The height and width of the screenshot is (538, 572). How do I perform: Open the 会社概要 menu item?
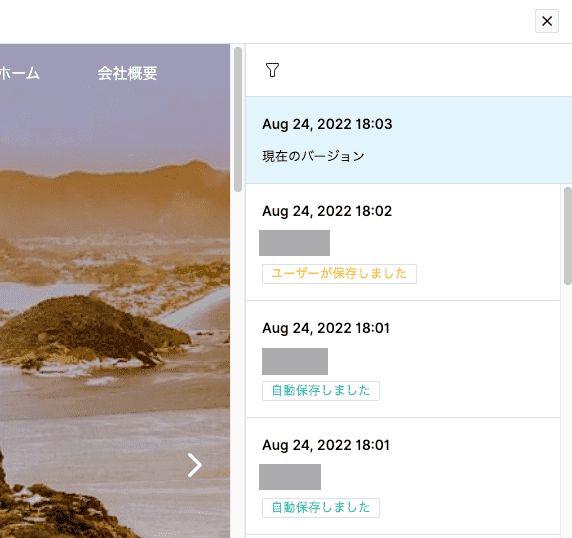coord(127,73)
